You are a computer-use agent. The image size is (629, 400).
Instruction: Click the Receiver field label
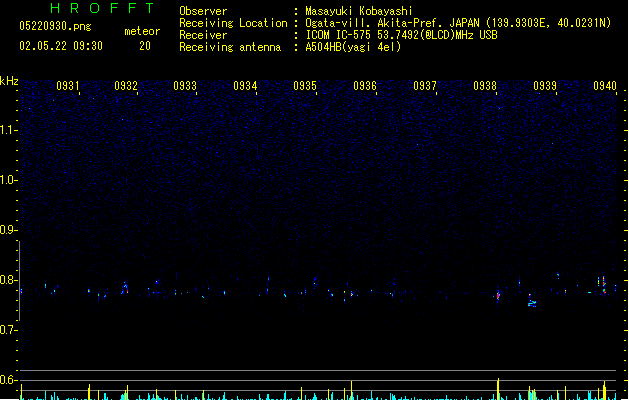[203, 35]
